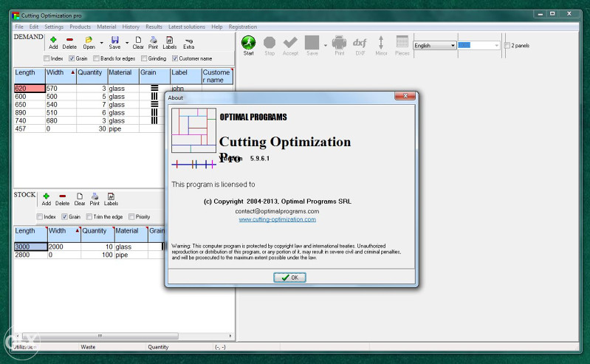Uncheck the Customer name checkbox
This screenshot has height=364, width=590.
(x=175, y=58)
